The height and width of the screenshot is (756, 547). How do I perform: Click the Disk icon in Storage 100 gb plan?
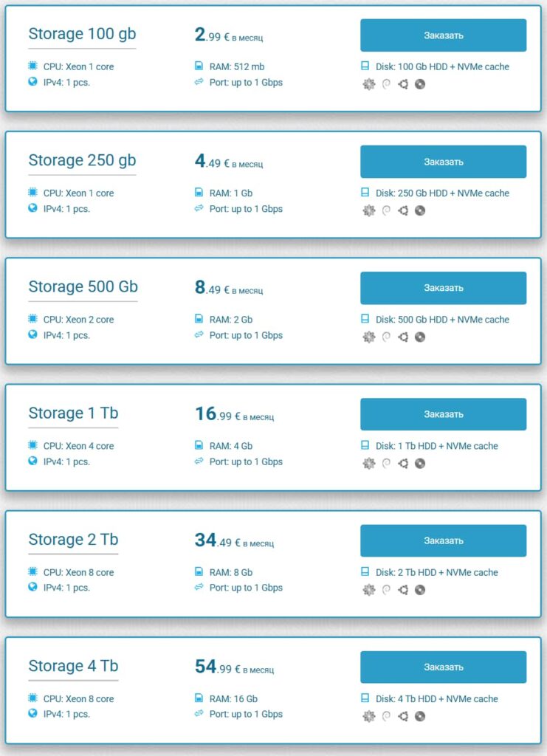tap(365, 66)
